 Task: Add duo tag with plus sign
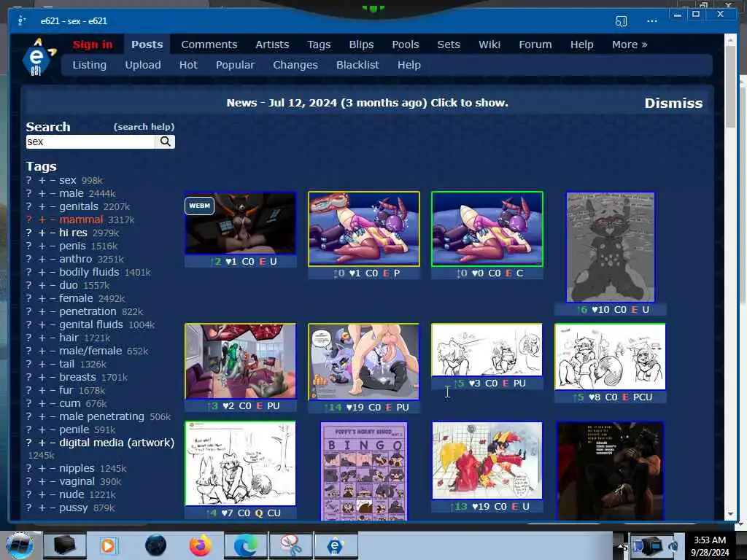(x=42, y=285)
